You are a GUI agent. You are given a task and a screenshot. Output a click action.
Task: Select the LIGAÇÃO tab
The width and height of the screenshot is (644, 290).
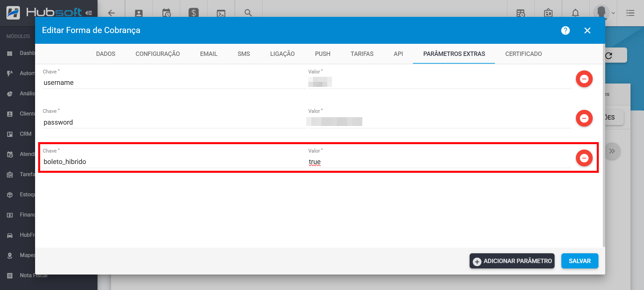pos(282,54)
